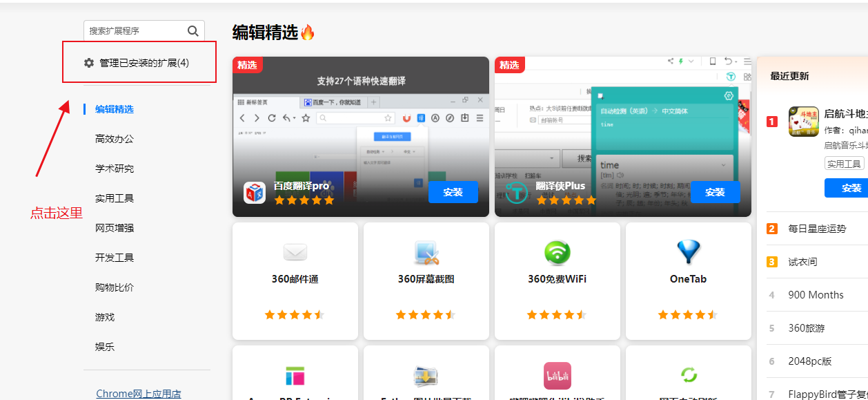This screenshot has width=868, height=400.
Task: Switch to 购物比价 category
Action: (x=115, y=287)
